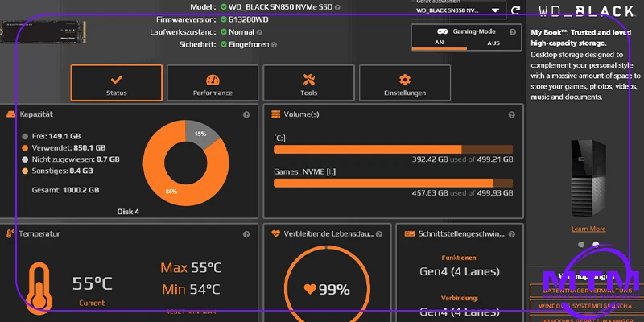Click the Nicht zugewiesen legend dot

(25, 159)
